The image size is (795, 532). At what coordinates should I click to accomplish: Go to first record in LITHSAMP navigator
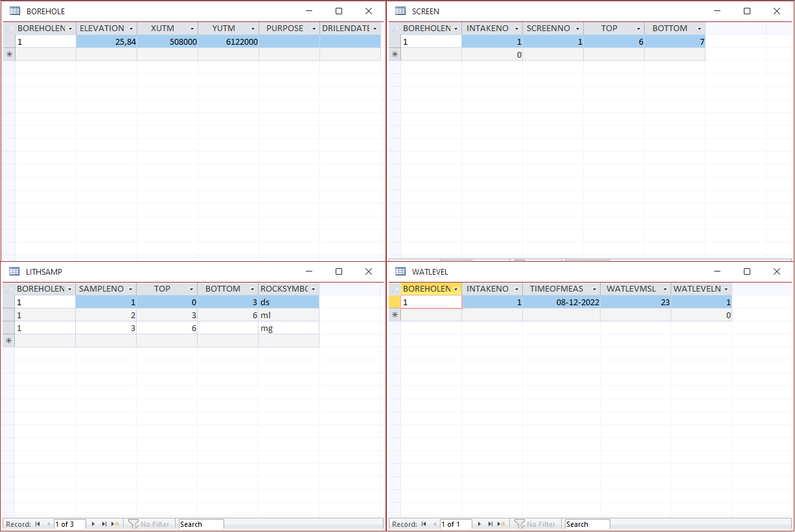[x=38, y=524]
